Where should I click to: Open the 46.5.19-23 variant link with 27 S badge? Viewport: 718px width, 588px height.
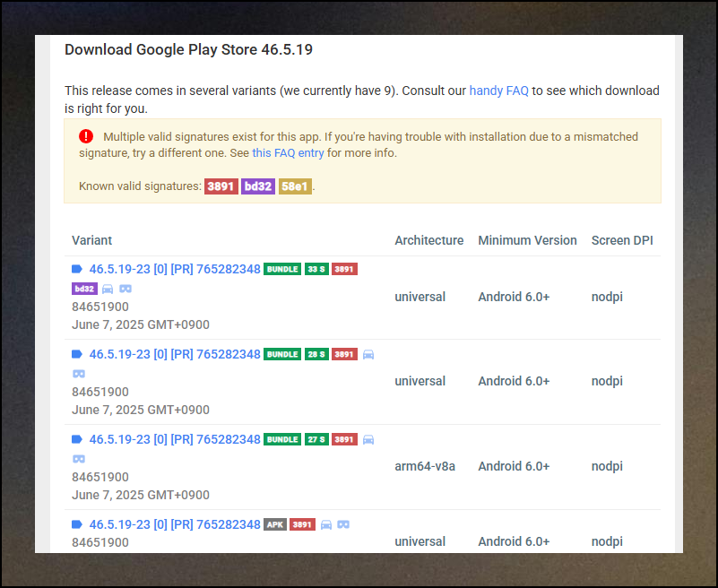coord(175,439)
